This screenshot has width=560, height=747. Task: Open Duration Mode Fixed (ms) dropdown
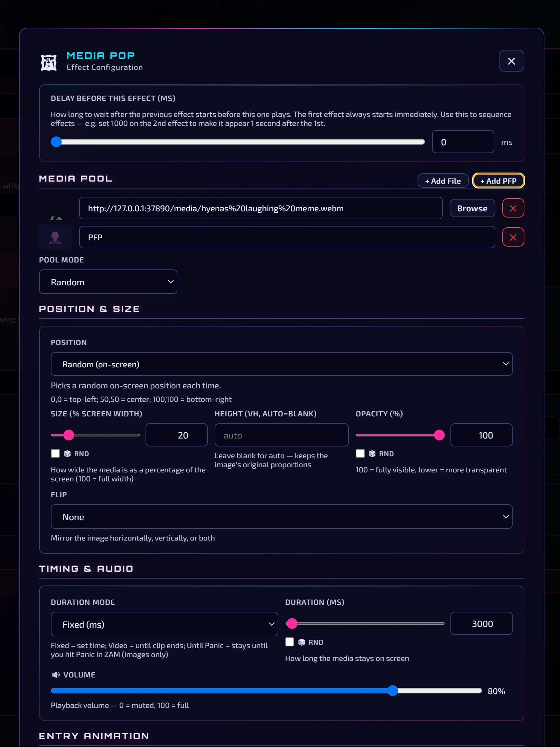tap(164, 624)
